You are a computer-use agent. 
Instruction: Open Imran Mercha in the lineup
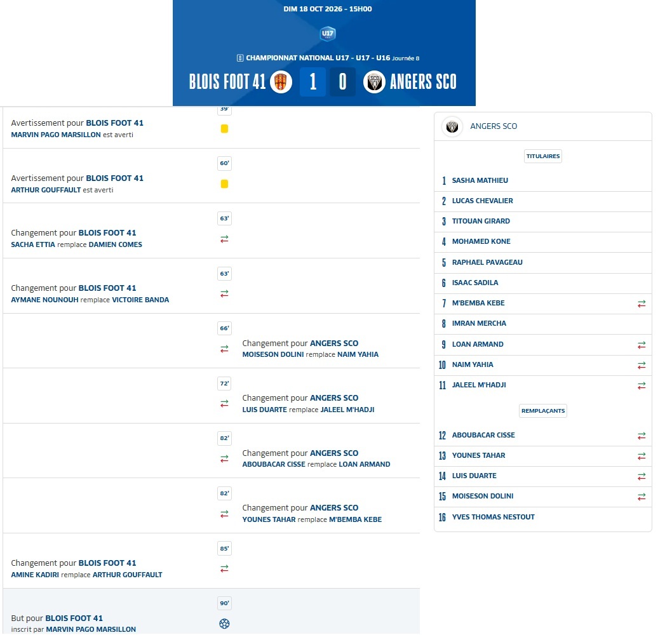pos(479,323)
